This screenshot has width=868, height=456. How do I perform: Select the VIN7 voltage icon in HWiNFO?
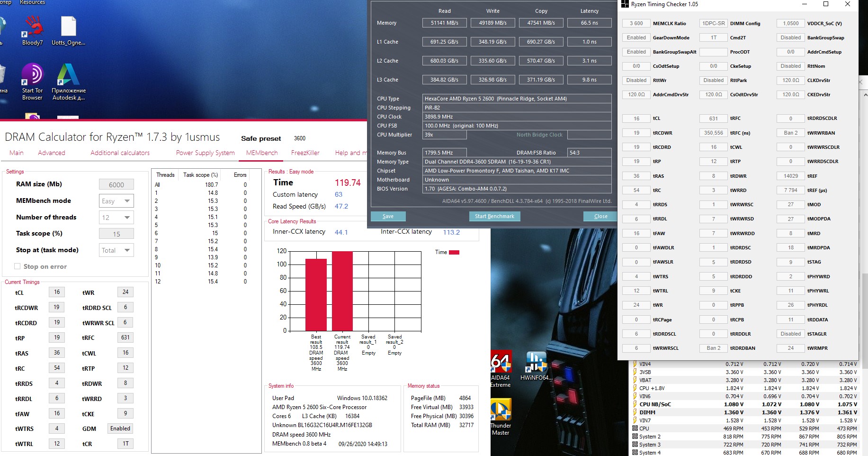point(635,420)
